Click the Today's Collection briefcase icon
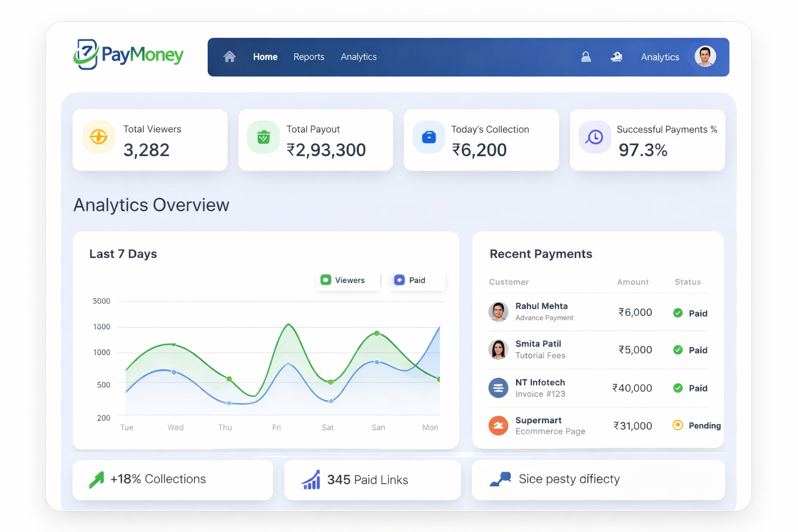Viewport: 798px width, 532px height. (x=429, y=137)
